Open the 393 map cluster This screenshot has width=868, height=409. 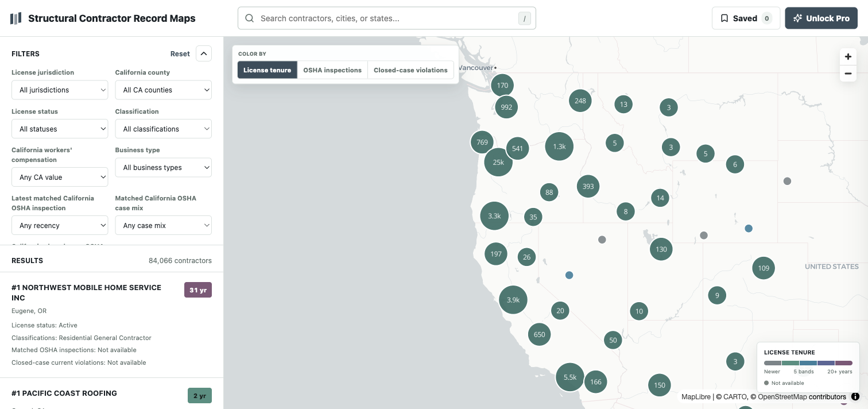tap(588, 186)
